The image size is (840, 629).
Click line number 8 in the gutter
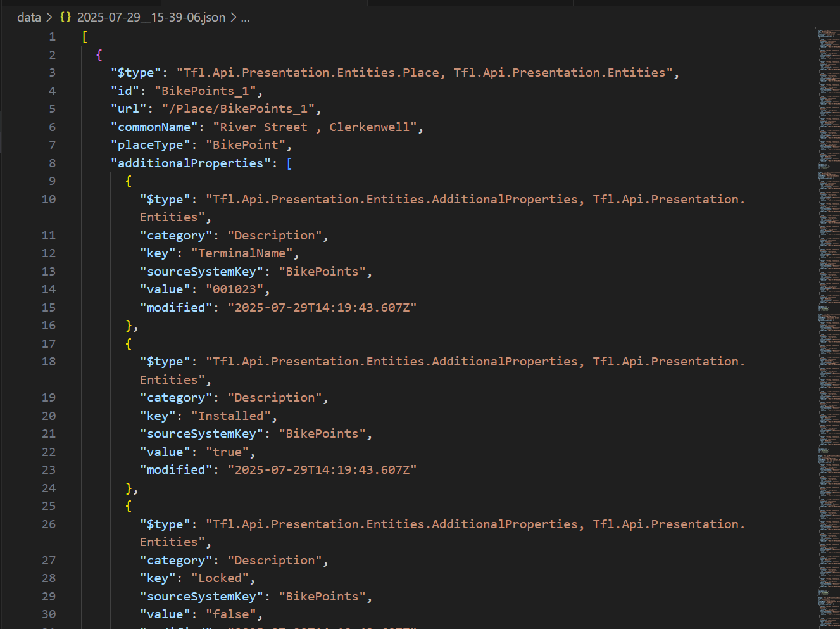tap(52, 163)
